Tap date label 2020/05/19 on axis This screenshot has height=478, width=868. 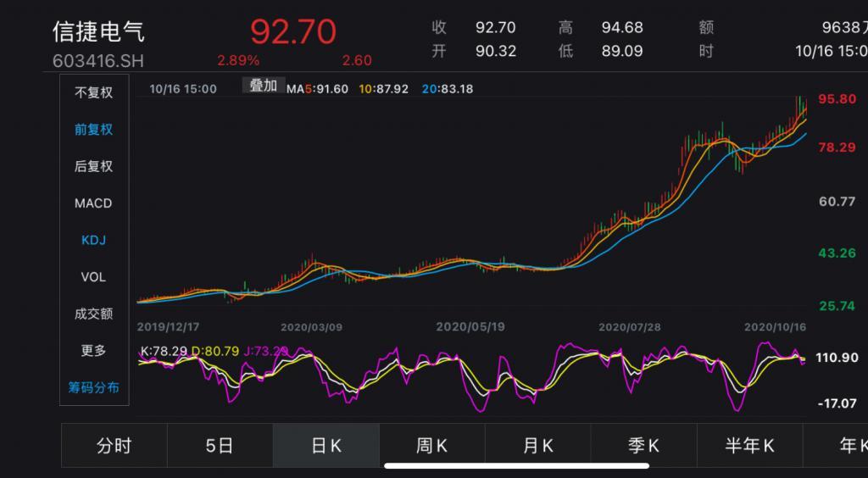pyautogui.click(x=470, y=327)
